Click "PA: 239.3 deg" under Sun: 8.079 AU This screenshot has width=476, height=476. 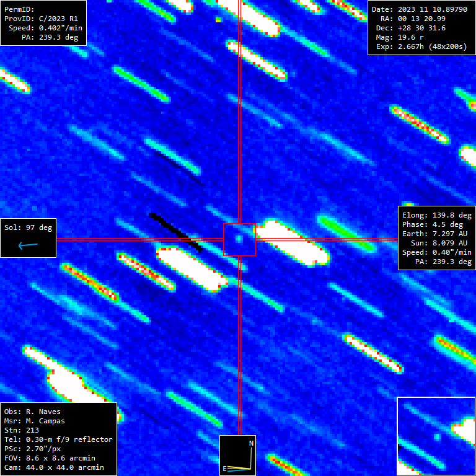[444, 262]
